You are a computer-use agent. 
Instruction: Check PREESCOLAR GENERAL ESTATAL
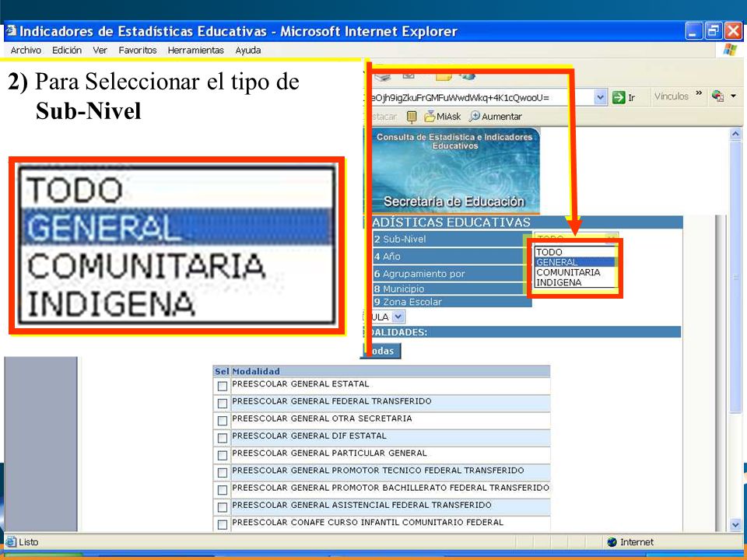223,387
